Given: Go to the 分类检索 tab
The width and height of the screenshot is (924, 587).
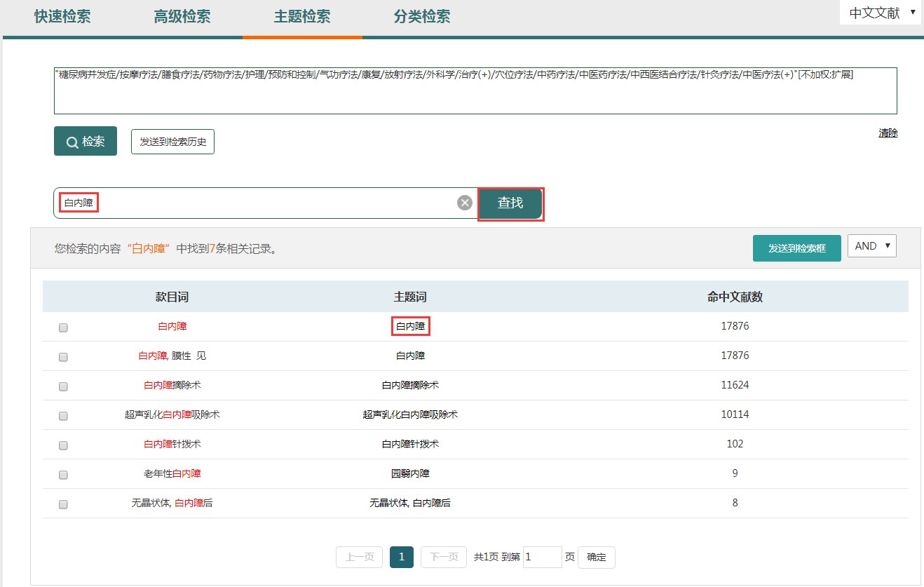Looking at the screenshot, I should (x=422, y=17).
